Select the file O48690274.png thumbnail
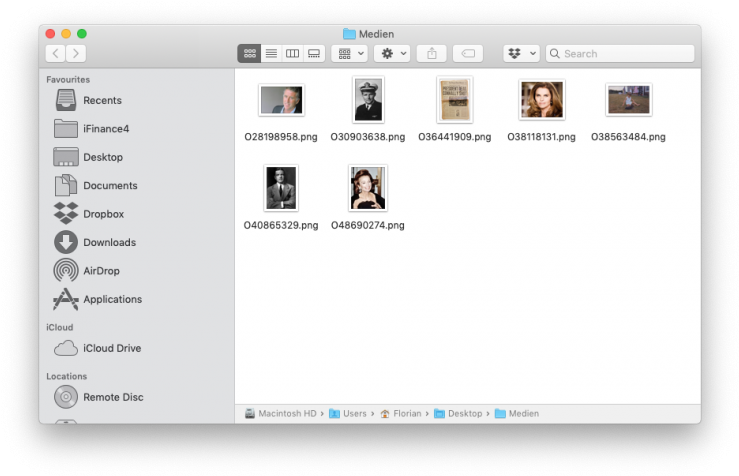 pyautogui.click(x=368, y=188)
